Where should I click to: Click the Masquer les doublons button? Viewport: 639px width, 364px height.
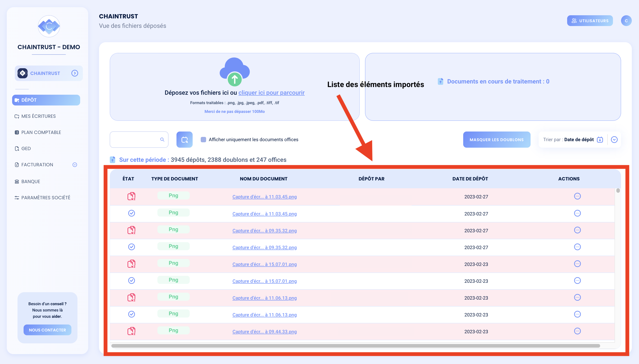tap(497, 140)
